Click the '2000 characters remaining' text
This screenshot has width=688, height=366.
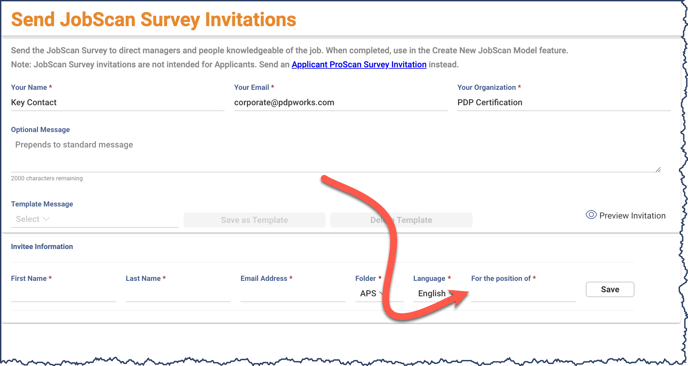point(47,179)
